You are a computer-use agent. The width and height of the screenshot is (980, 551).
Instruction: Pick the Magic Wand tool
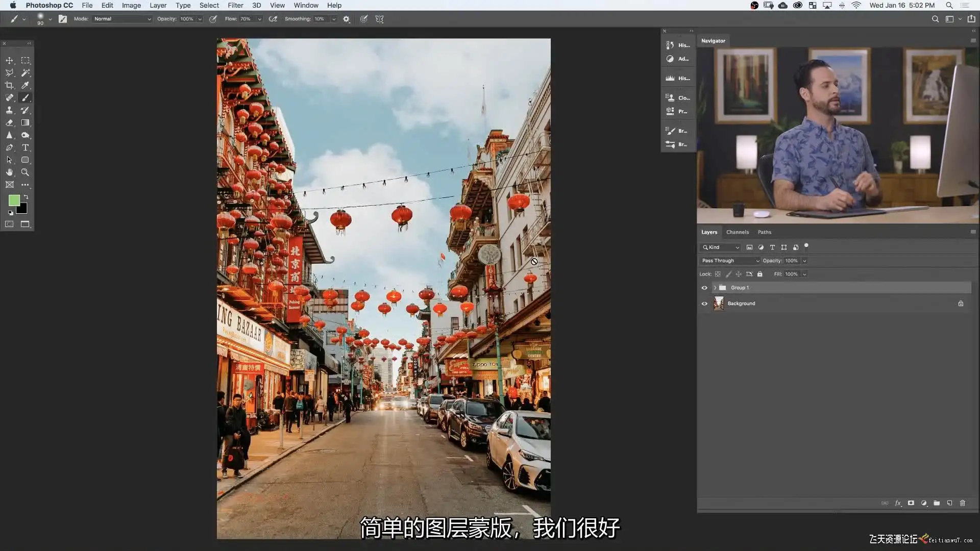25,73
